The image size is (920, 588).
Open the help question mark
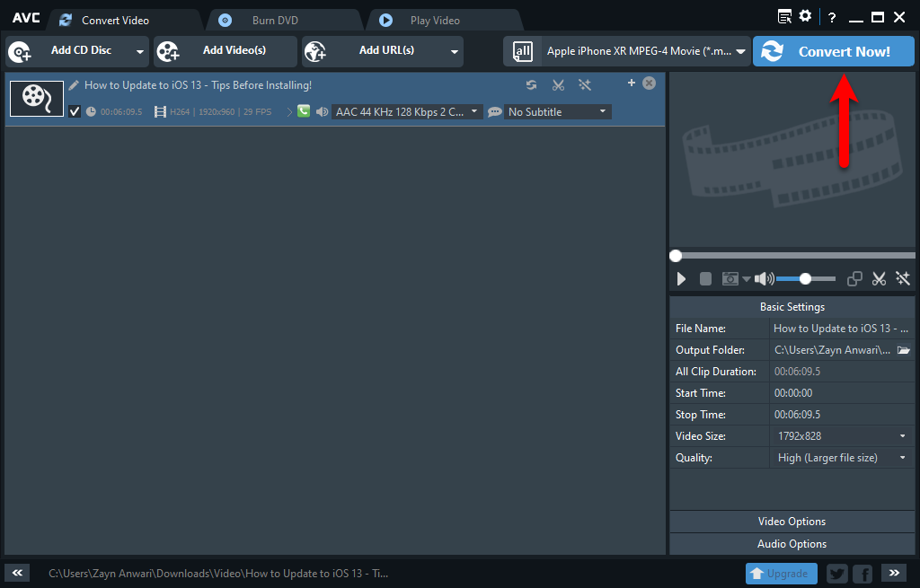point(831,17)
